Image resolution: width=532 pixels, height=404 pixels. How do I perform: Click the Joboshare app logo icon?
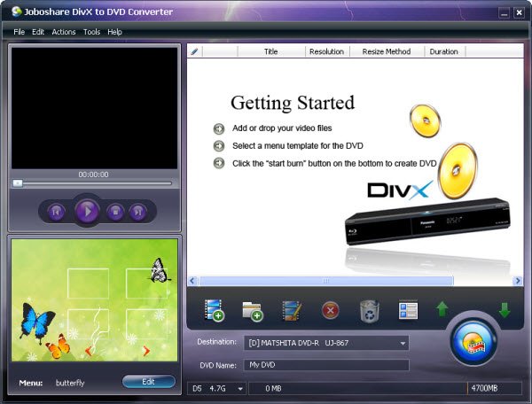point(16,12)
